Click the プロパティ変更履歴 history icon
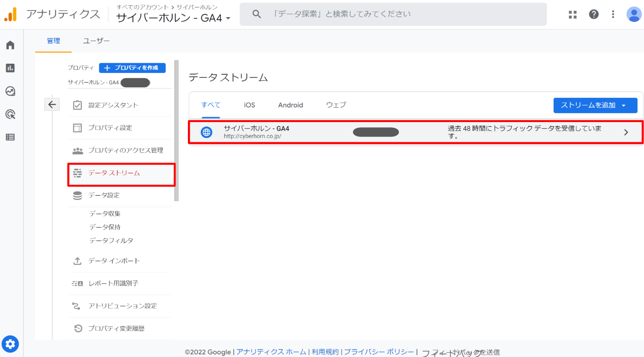644x357 pixels. point(78,328)
